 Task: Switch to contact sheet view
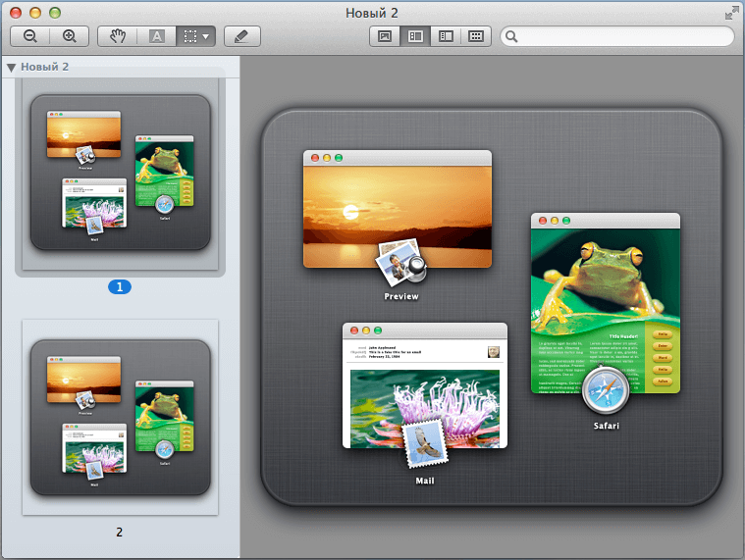coord(476,36)
